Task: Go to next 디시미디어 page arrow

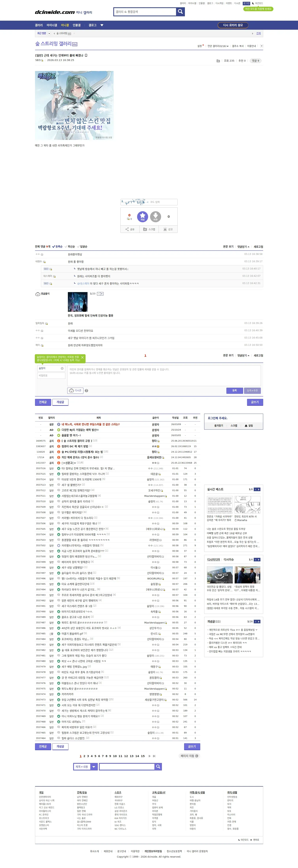Action: (258, 560)
